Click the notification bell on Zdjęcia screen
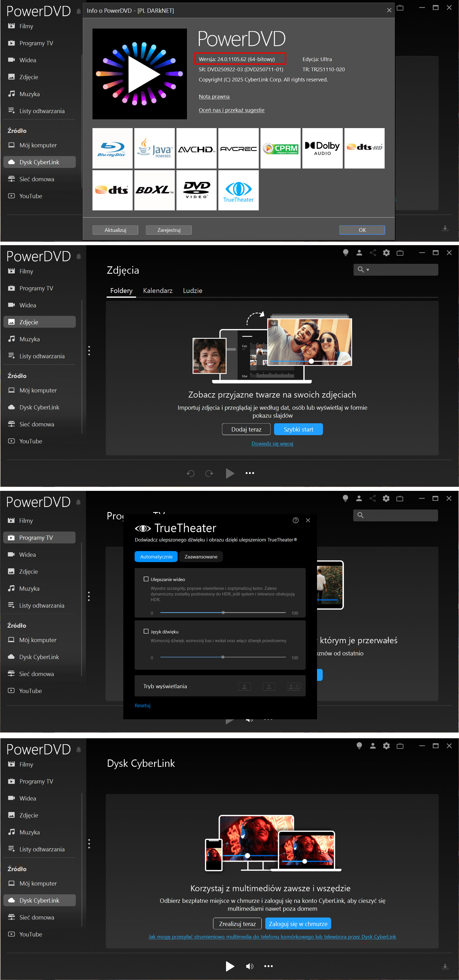Image resolution: width=459 pixels, height=980 pixels. point(79,256)
